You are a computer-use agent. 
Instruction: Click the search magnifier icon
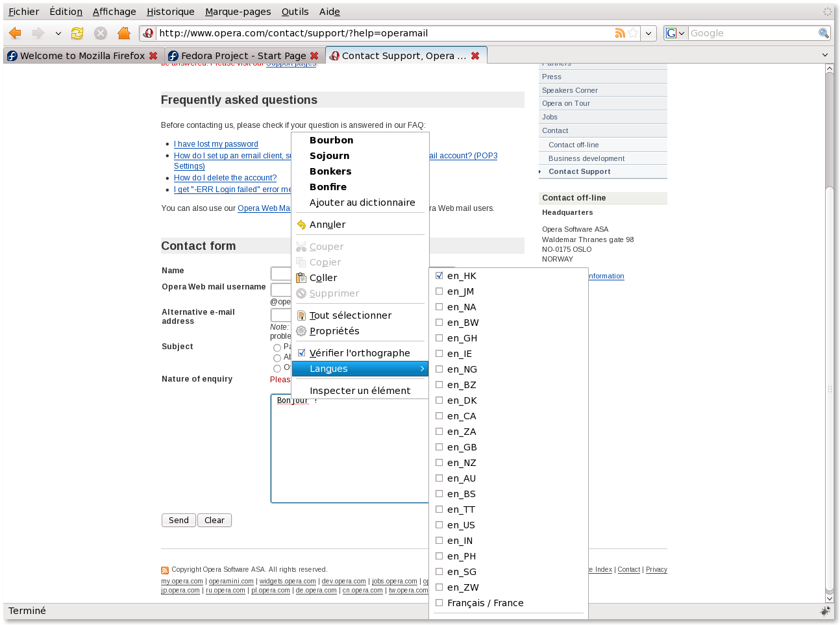coord(823,33)
